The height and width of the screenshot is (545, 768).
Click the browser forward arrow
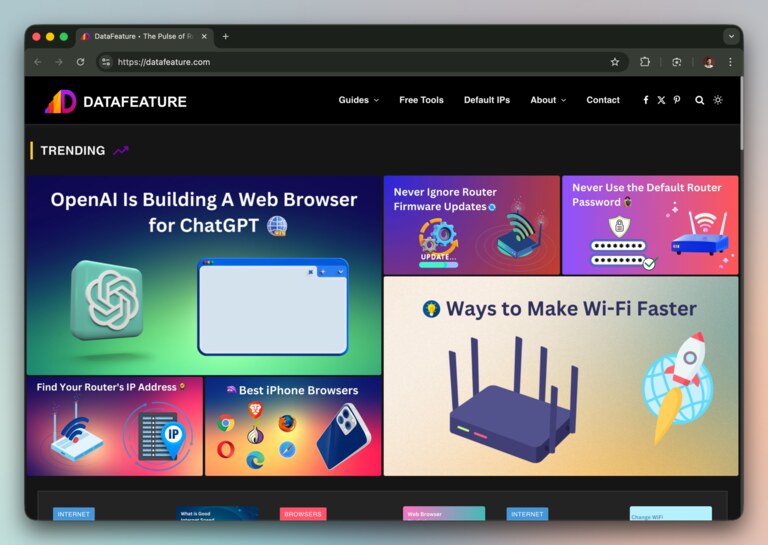[x=59, y=62]
